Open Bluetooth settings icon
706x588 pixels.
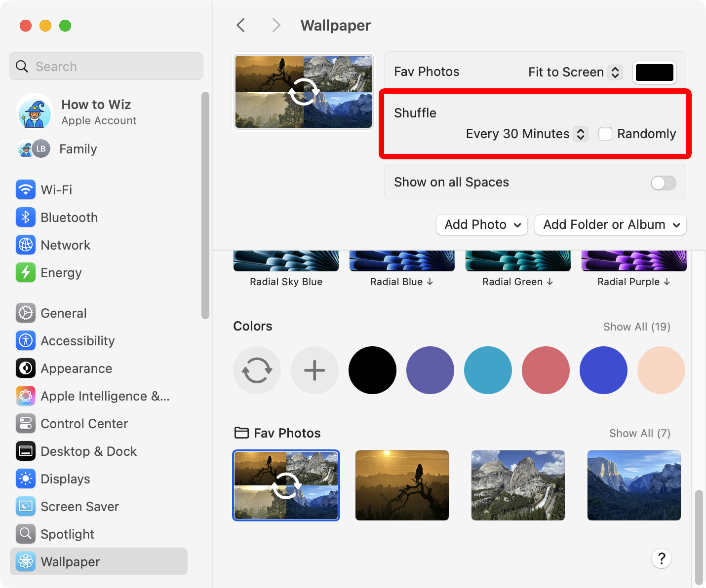tap(25, 218)
